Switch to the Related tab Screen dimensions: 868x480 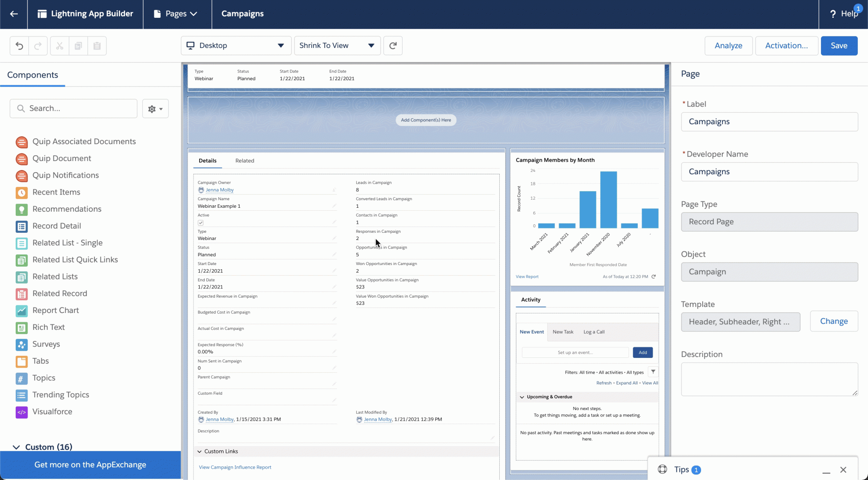[x=245, y=161]
